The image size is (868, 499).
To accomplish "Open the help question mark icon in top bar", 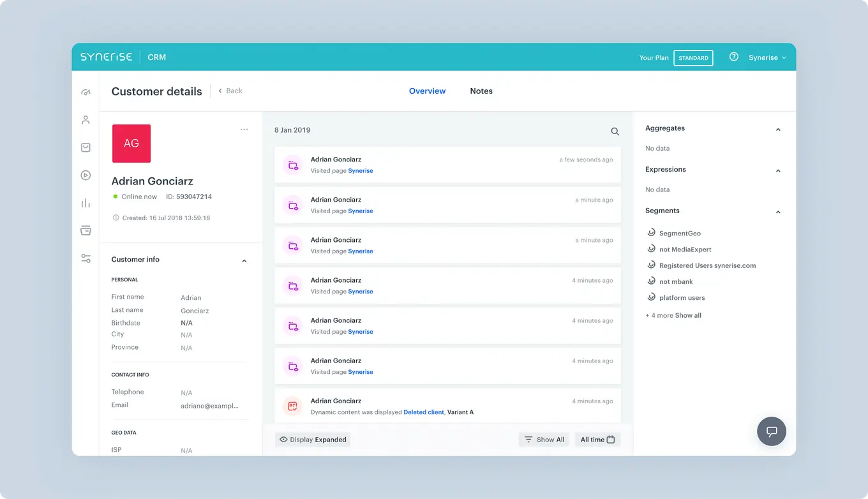I will [733, 57].
